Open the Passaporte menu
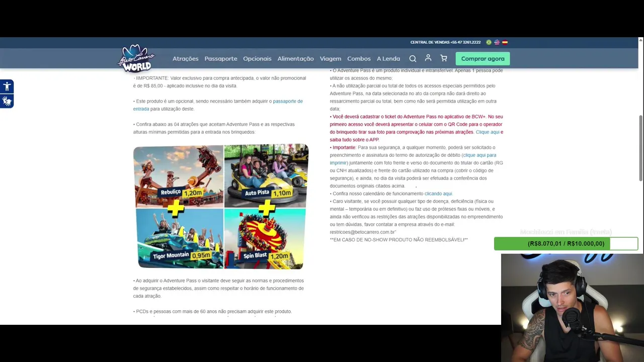 point(221,59)
